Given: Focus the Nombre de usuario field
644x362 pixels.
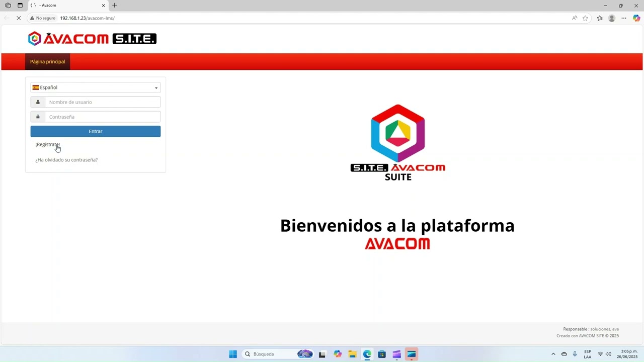Looking at the screenshot, I should [x=103, y=102].
